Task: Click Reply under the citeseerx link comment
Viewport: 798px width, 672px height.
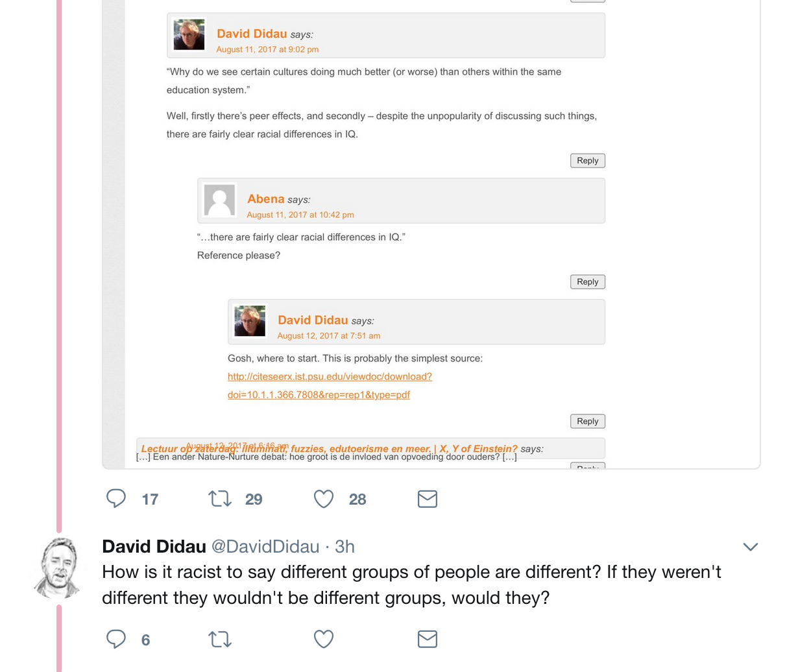Action: pos(588,421)
